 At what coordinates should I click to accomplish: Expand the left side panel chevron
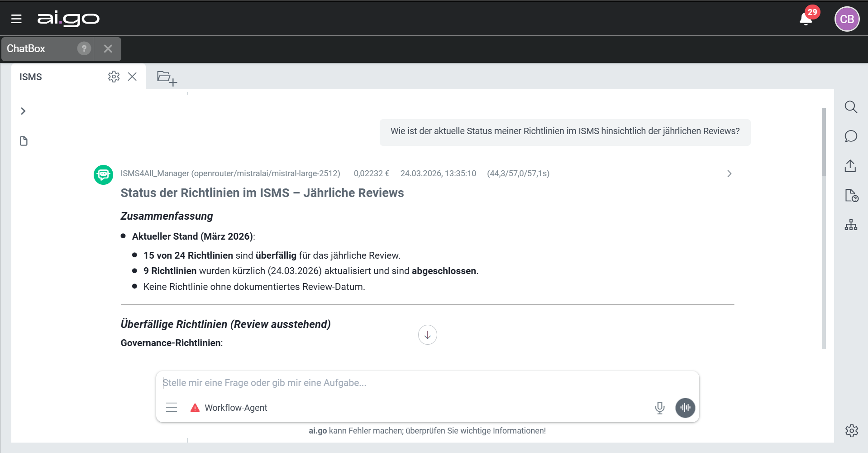[x=23, y=111]
